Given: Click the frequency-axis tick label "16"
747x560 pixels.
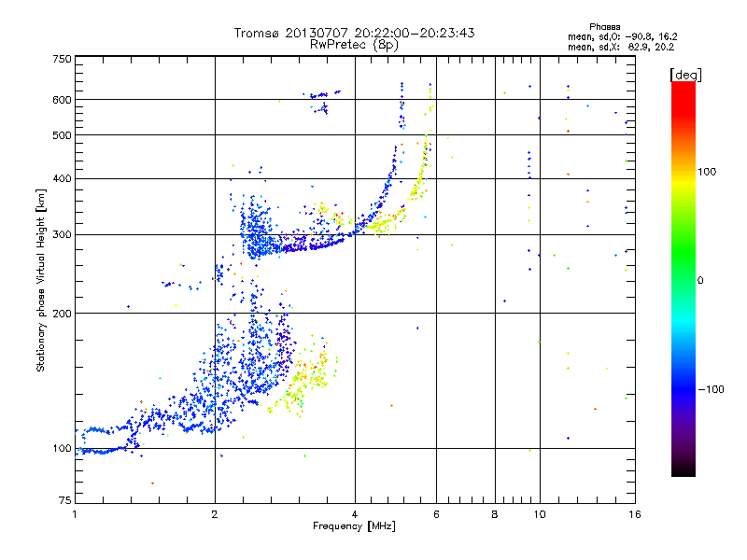Looking at the screenshot, I should 635,514.
